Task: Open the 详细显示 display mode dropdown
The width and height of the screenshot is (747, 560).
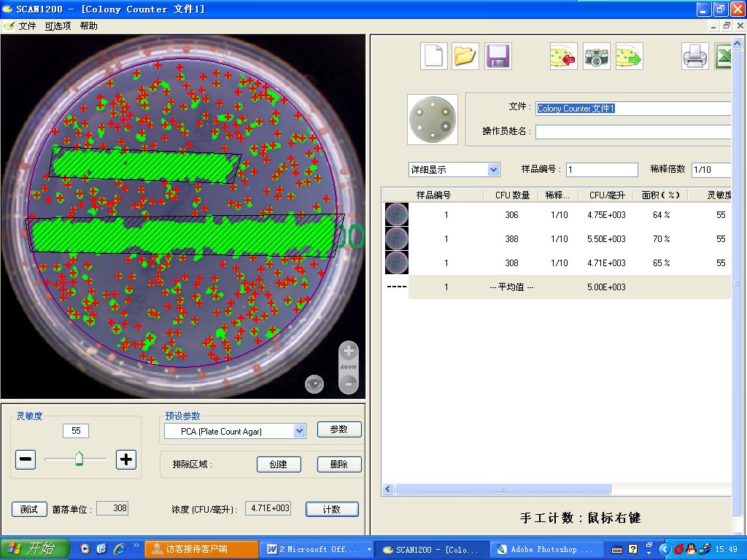Action: (x=493, y=169)
